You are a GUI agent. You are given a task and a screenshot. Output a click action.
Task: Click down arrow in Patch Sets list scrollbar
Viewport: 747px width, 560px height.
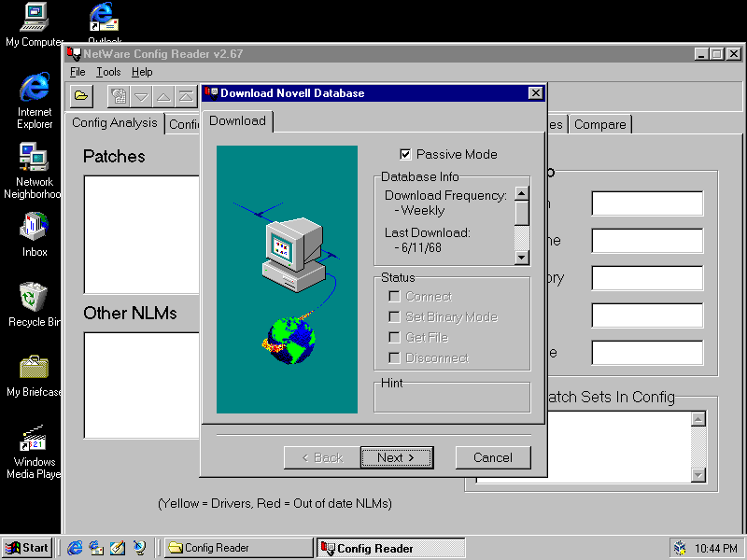click(x=698, y=475)
